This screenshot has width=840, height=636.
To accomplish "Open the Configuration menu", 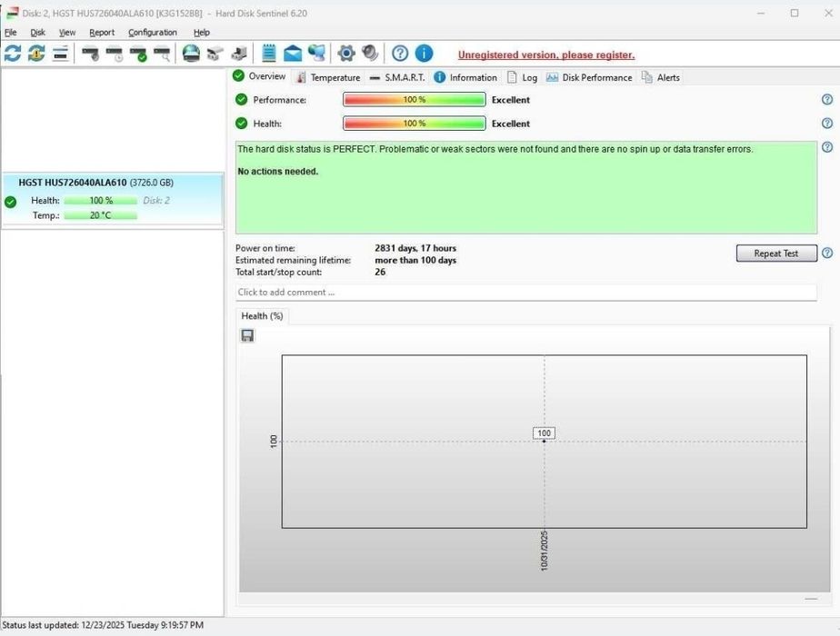I will (153, 32).
